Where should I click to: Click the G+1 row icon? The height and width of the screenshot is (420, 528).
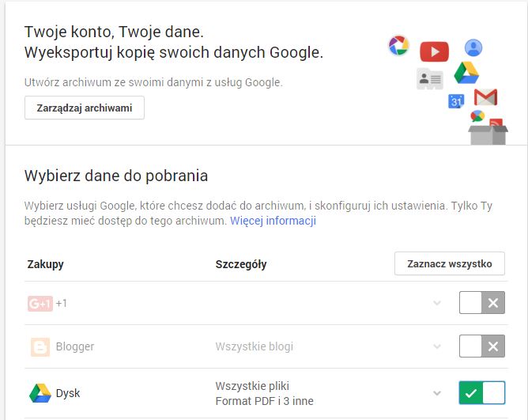(40, 304)
